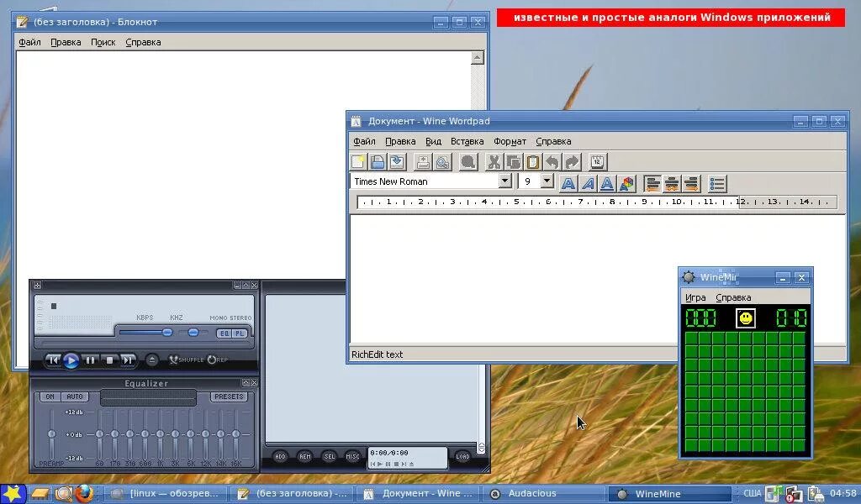Screen dimensions: 861x504
Task: Click the equalizer PREAMP slider
Action: [x=51, y=433]
